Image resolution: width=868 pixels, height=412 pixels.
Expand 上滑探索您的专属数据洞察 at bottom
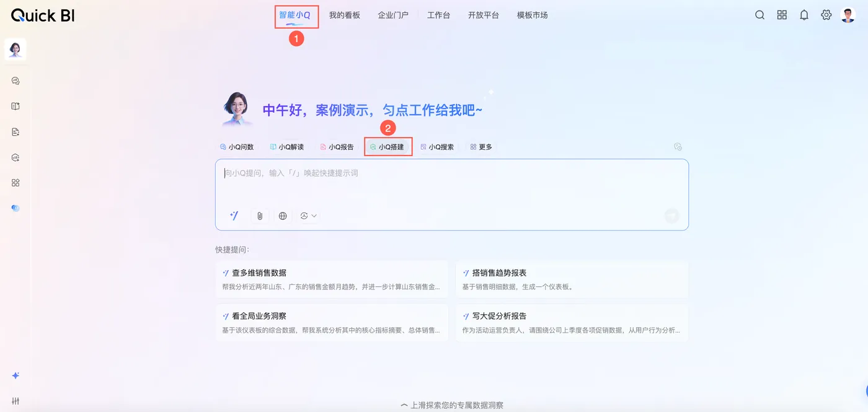click(452, 405)
